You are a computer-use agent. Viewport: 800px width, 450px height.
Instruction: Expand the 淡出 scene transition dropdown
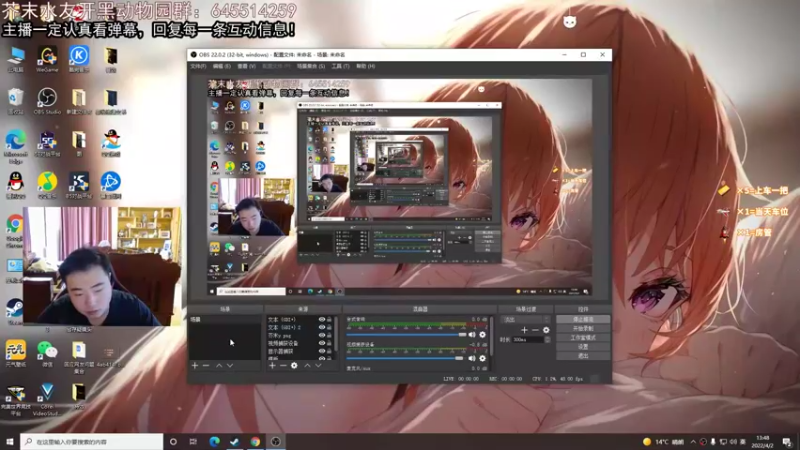526,320
